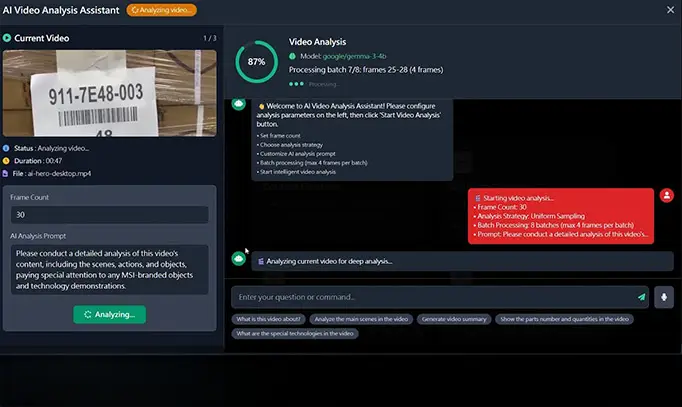This screenshot has height=407, width=682.
Task: Click the green send message arrow icon
Action: pyautogui.click(x=641, y=297)
